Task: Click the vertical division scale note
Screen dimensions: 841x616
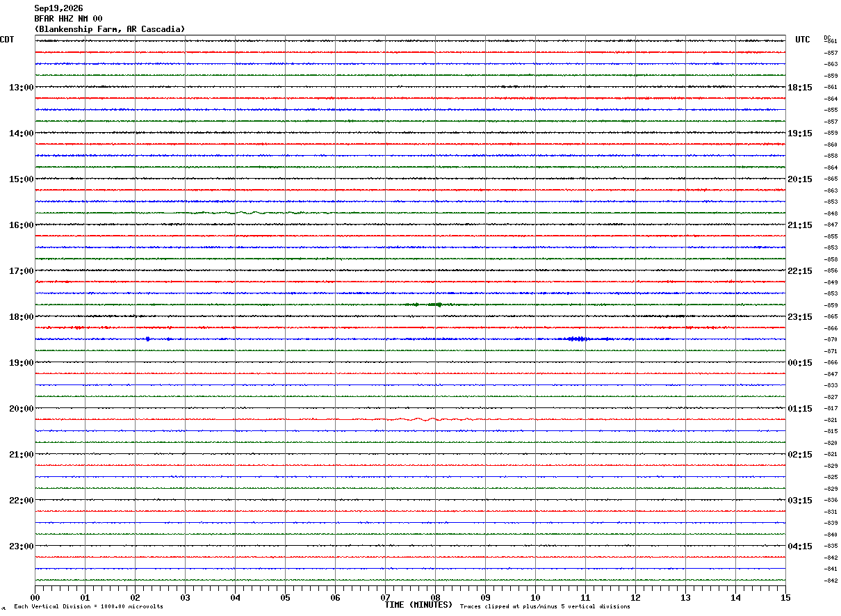Action: pos(88,606)
